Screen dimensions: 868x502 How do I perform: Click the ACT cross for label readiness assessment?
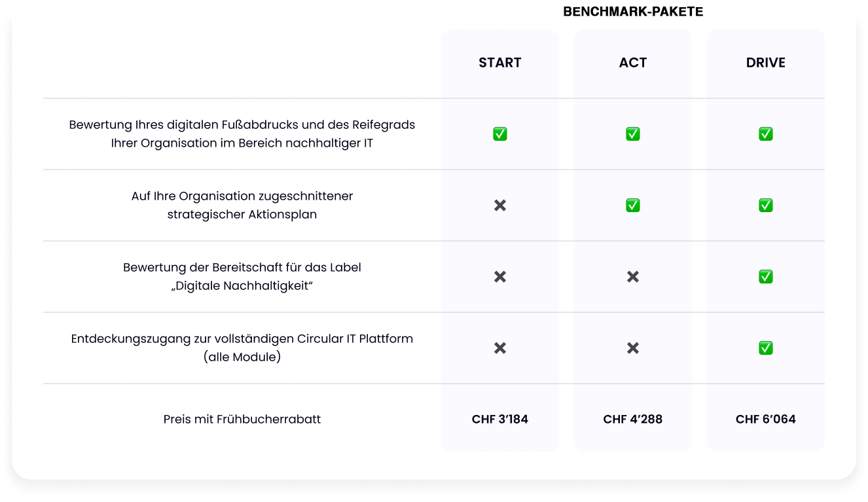(x=633, y=277)
